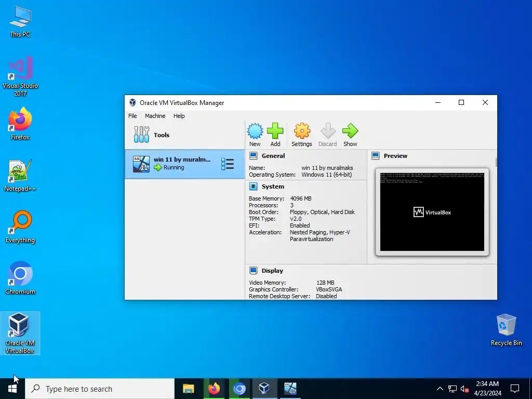Open File Explorer from the taskbar
The image size is (532, 399).
[x=188, y=389]
